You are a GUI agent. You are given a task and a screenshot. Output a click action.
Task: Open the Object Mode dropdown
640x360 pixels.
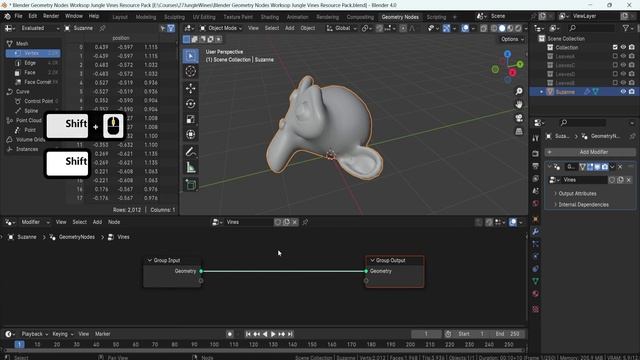(x=221, y=28)
